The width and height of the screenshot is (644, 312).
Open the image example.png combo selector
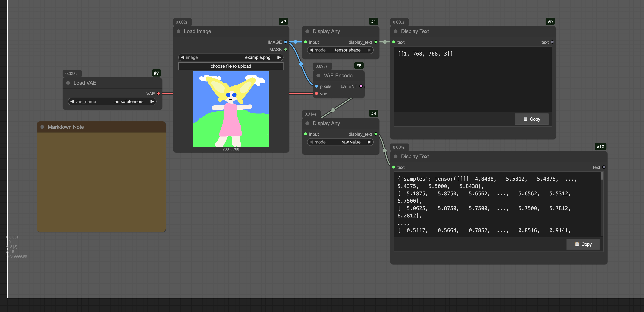coord(231,57)
